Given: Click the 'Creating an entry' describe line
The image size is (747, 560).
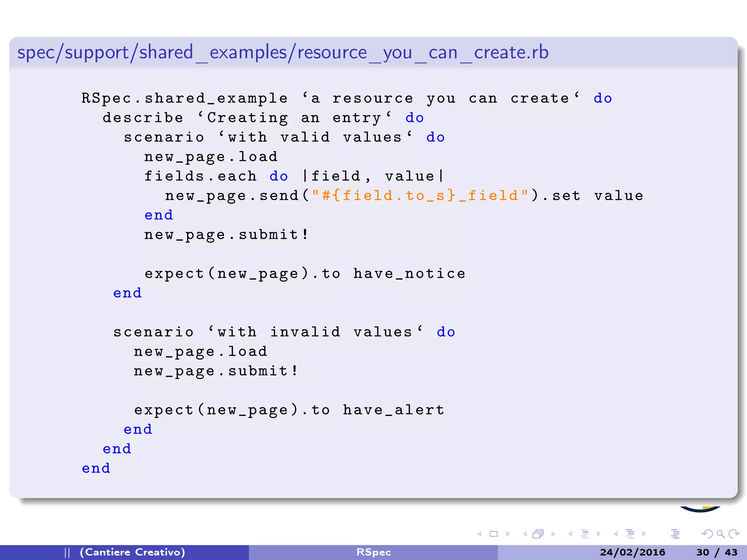Looking at the screenshot, I should pyautogui.click(x=263, y=118).
